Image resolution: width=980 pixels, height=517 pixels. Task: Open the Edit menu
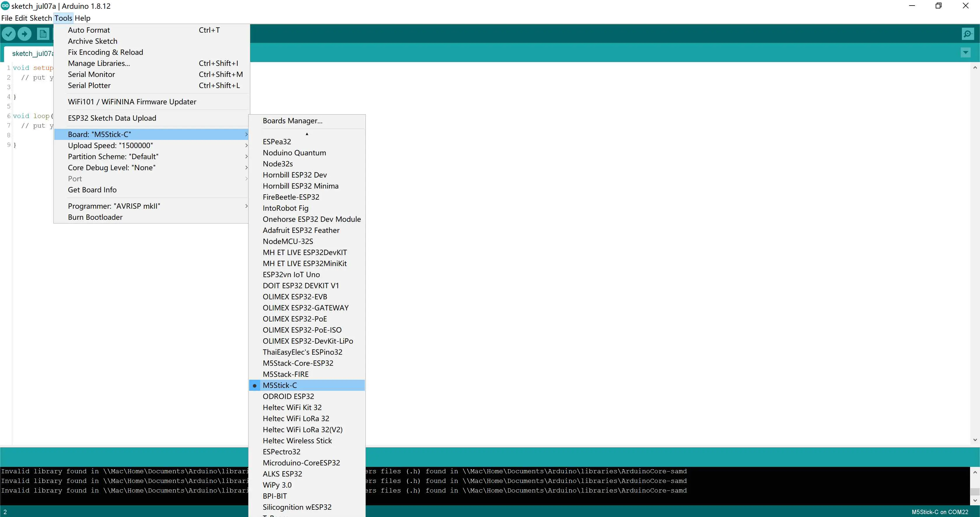(21, 18)
